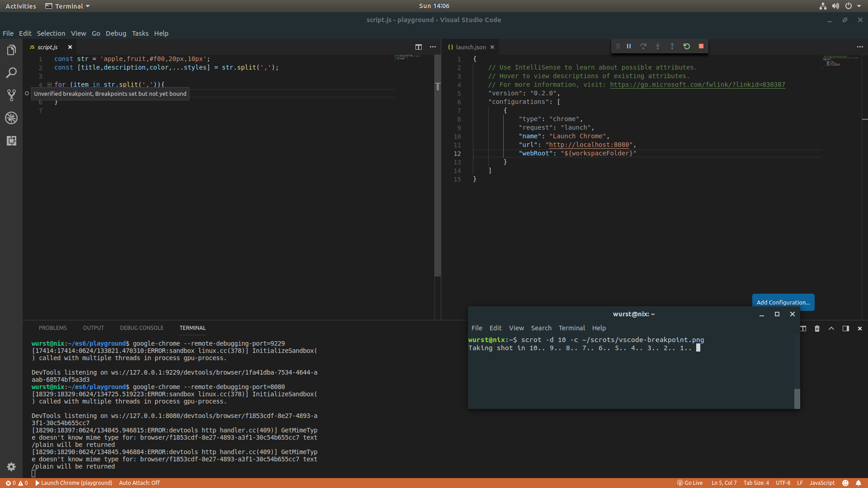Switch to the DEBUG CONSOLE tab
868x488 pixels.
click(142, 328)
